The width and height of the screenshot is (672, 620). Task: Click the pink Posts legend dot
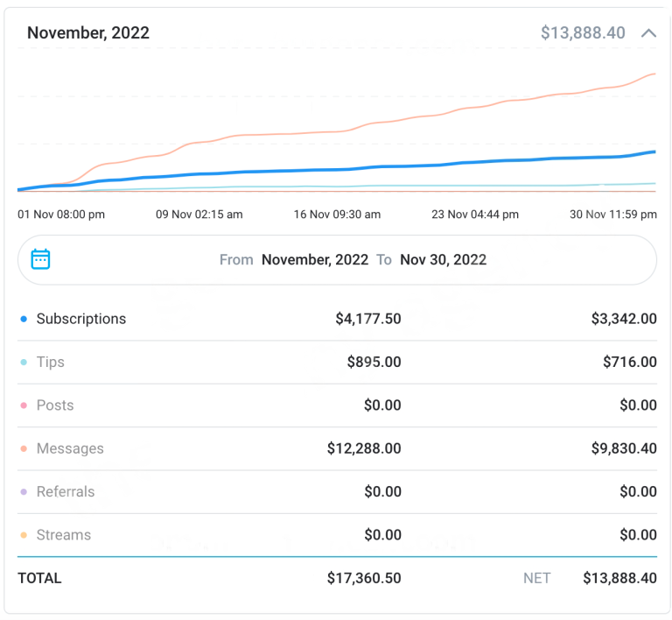point(24,405)
